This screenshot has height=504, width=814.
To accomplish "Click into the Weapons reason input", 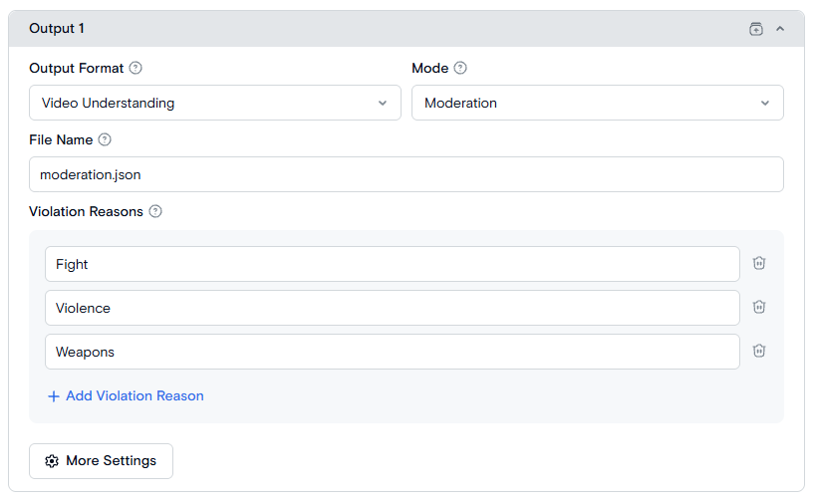I will point(392,352).
